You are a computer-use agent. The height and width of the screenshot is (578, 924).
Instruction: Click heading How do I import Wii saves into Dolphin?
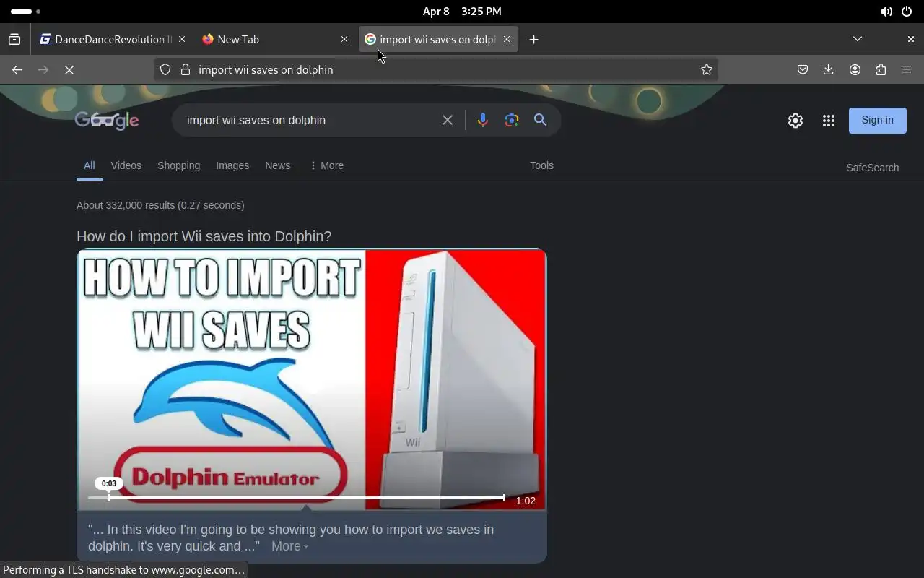click(x=204, y=236)
